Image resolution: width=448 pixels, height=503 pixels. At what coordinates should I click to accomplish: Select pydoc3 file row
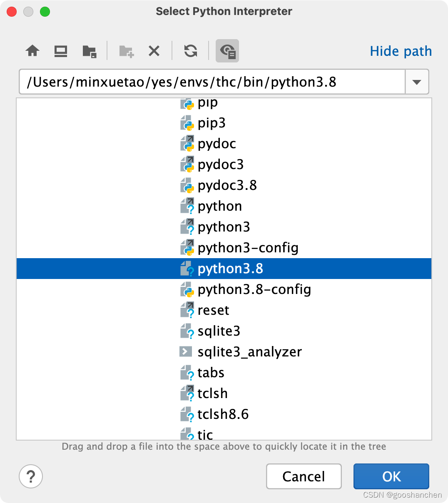pyautogui.click(x=224, y=164)
